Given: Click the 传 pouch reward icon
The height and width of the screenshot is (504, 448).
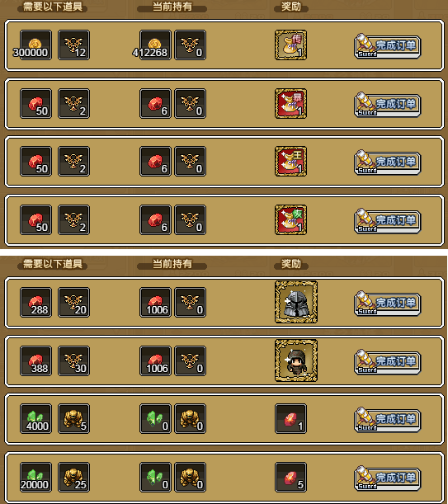Looking at the screenshot, I should coord(290,45).
